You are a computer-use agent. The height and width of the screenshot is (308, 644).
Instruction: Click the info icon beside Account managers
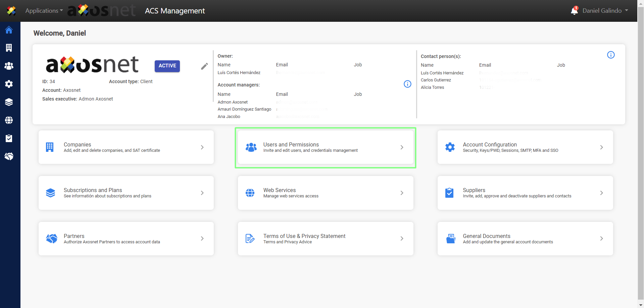(x=407, y=84)
